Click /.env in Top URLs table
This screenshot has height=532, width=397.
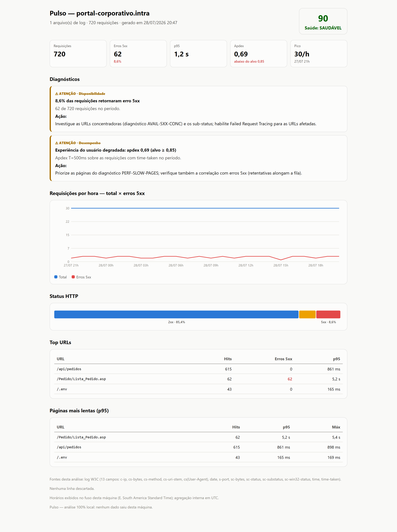point(62,389)
